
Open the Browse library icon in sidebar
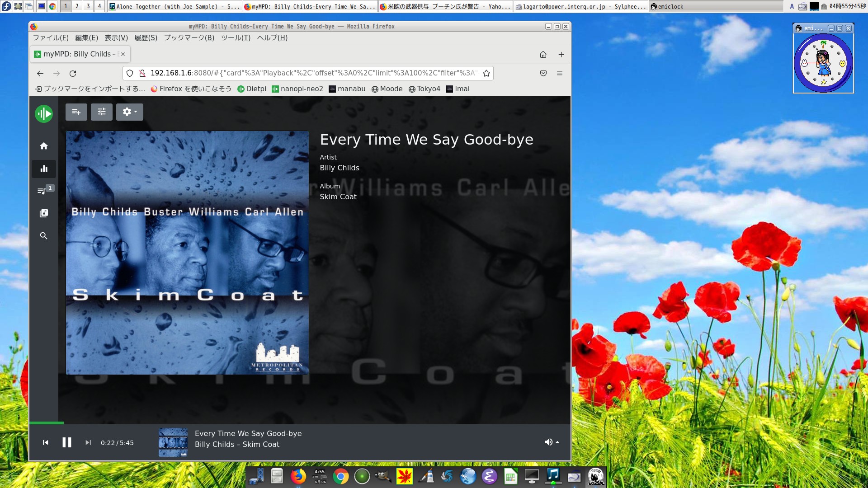(44, 213)
